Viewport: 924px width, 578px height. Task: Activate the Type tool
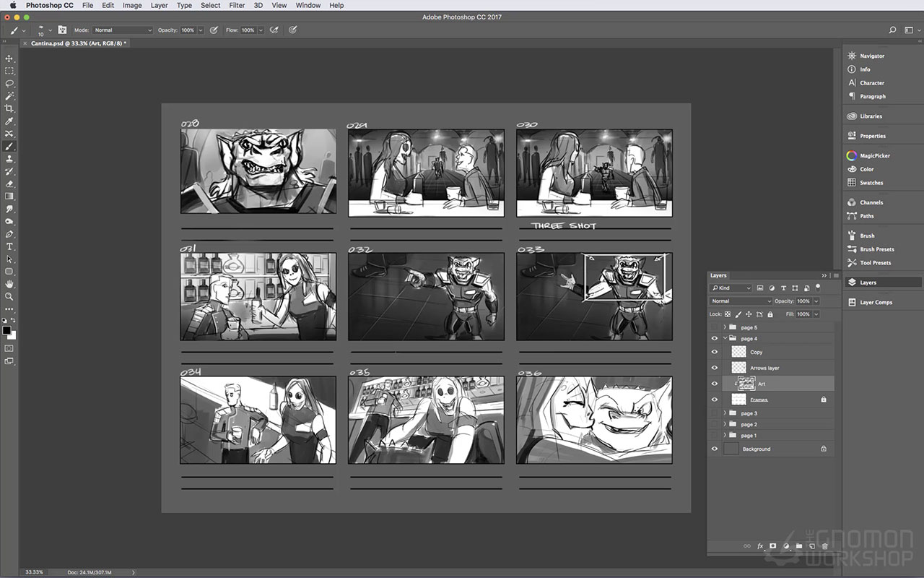tap(9, 246)
